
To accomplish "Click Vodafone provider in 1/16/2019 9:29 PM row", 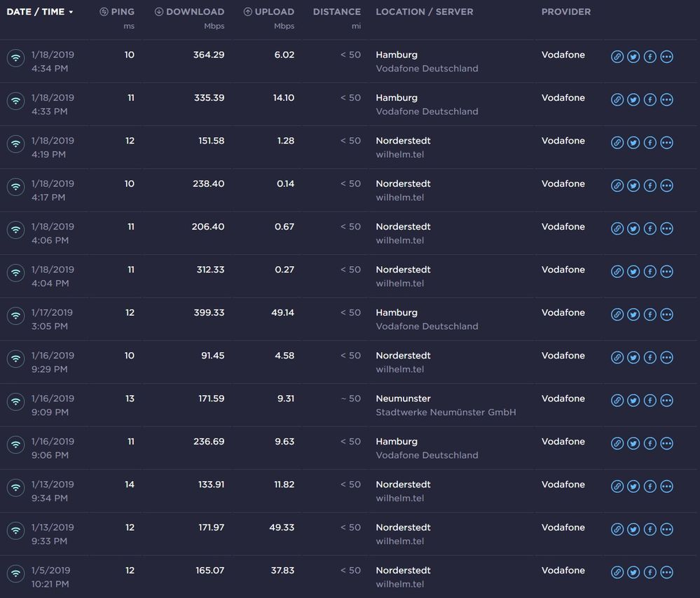I will coord(563,356).
